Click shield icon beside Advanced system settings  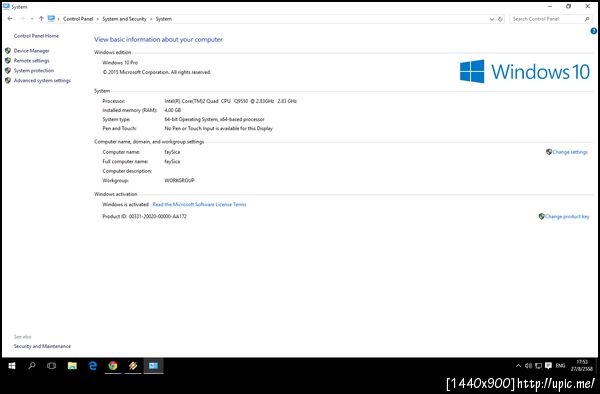pos(8,80)
